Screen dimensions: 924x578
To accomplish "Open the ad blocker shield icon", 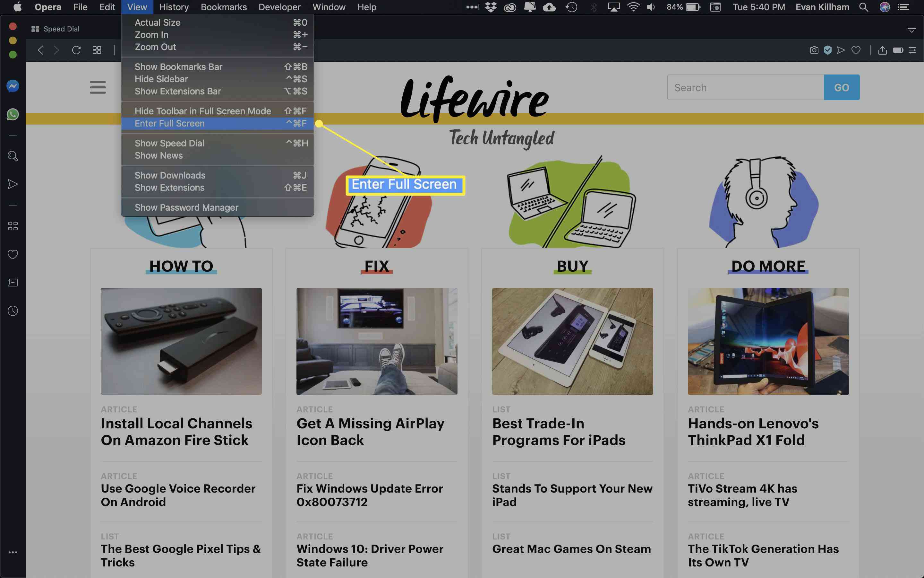I will (x=827, y=50).
